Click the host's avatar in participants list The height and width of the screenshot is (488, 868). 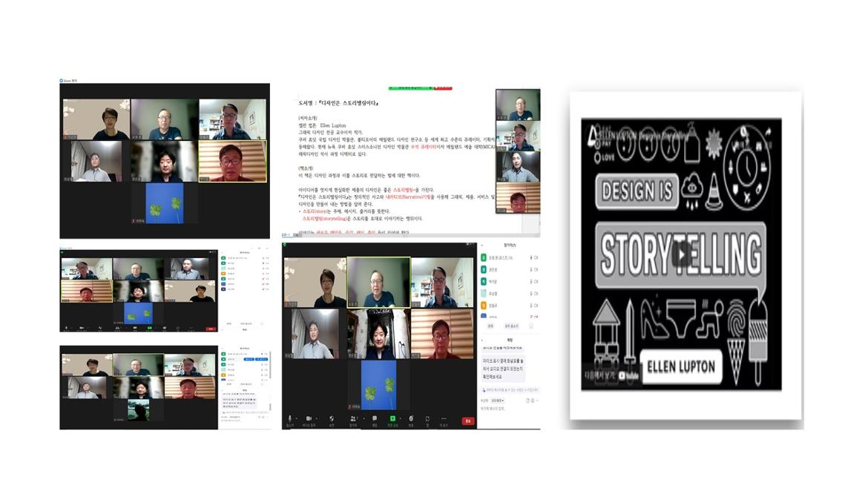click(483, 258)
